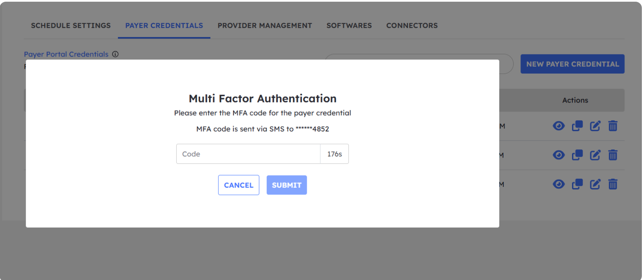Delete the second row's payer credential
Screen dimensions: 644x280
(x=613, y=155)
